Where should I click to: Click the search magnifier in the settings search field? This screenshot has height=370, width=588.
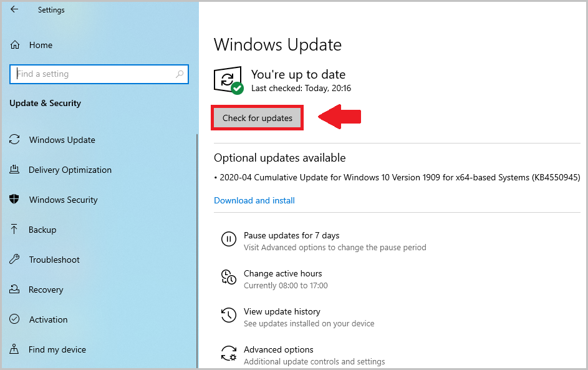(x=180, y=74)
